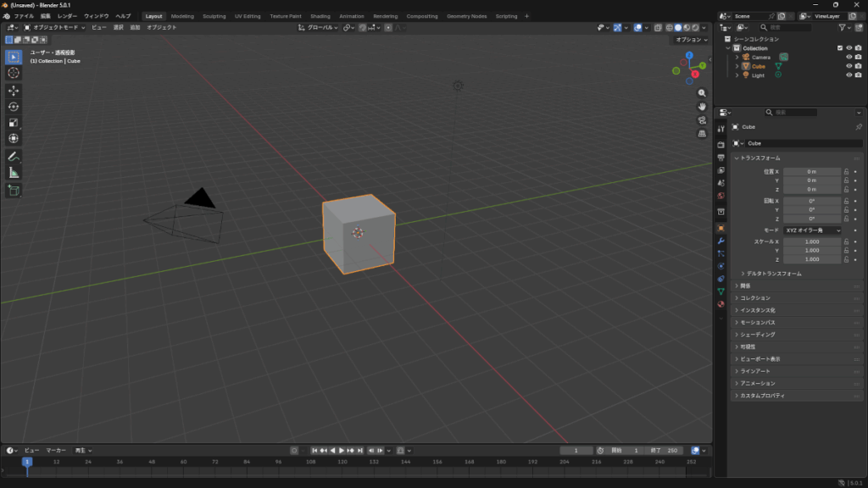
Task: Select the 3D Cursor tool
Action: (x=14, y=73)
